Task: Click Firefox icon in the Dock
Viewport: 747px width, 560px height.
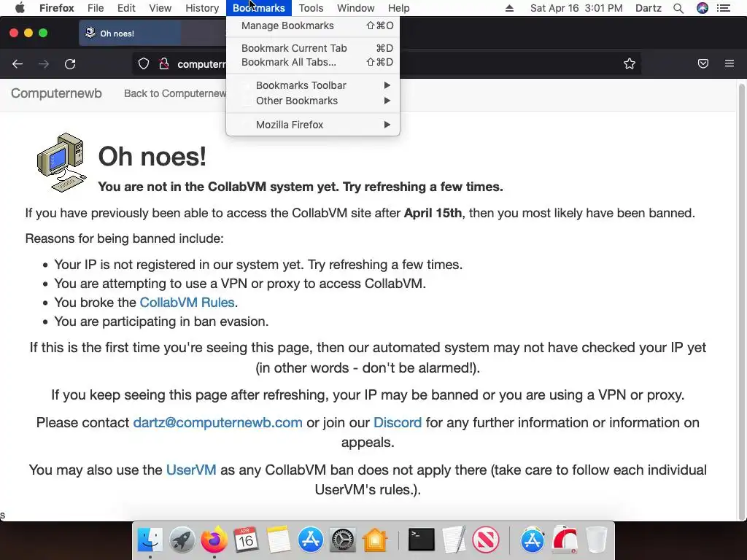Action: [214, 540]
